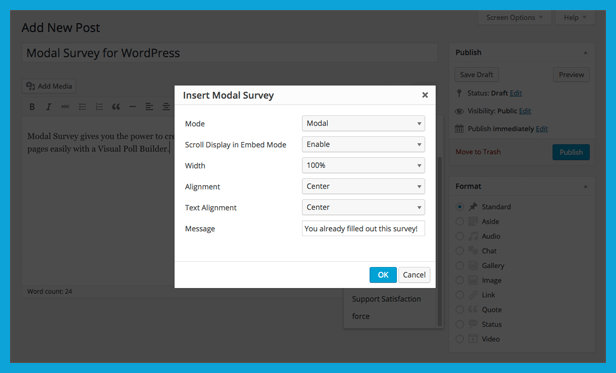Expand the Help panel

point(575,18)
